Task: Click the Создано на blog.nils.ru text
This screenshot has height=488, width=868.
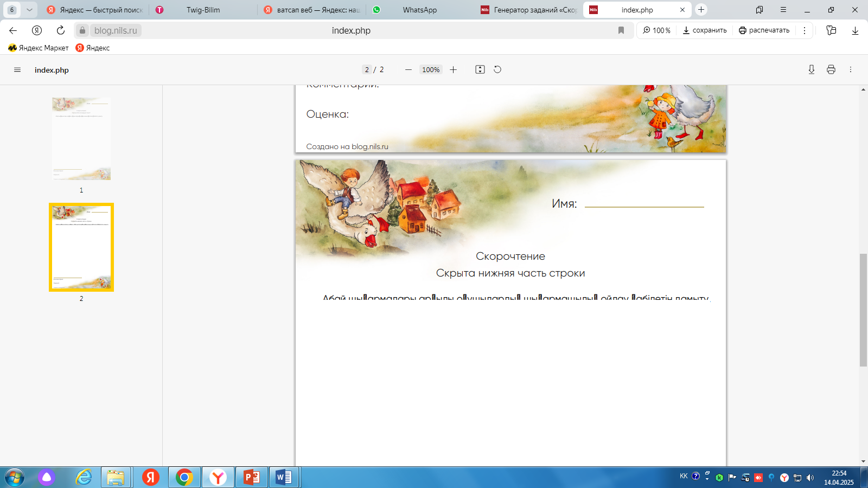Action: (x=347, y=146)
